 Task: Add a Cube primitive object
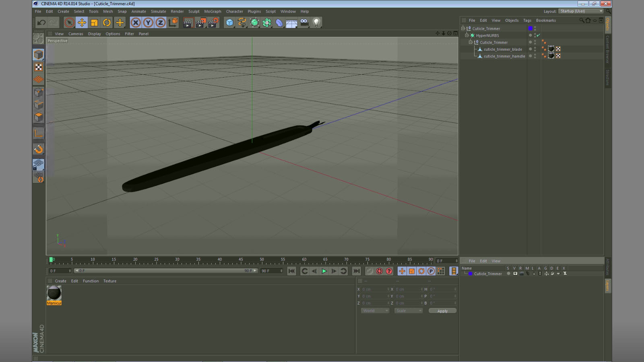tap(229, 23)
